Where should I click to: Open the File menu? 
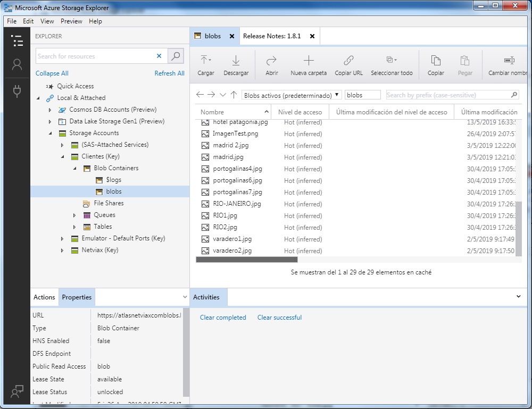12,21
